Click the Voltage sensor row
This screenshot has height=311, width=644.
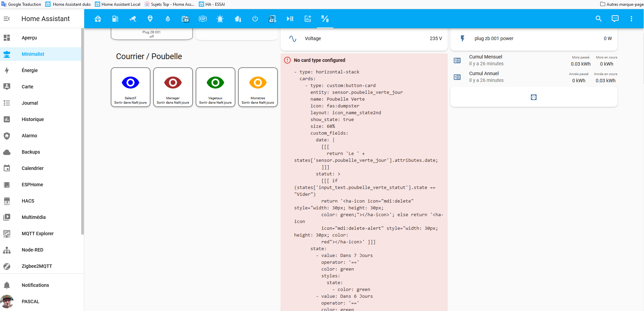[x=364, y=38]
